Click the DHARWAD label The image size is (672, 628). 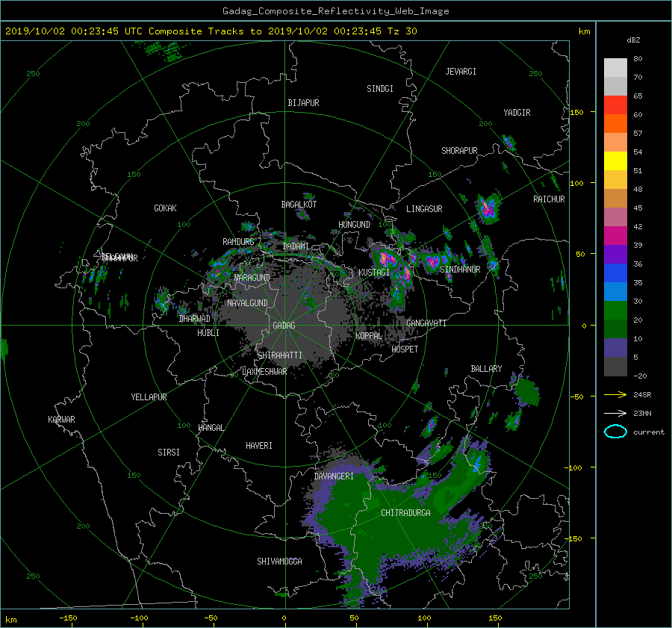[195, 319]
